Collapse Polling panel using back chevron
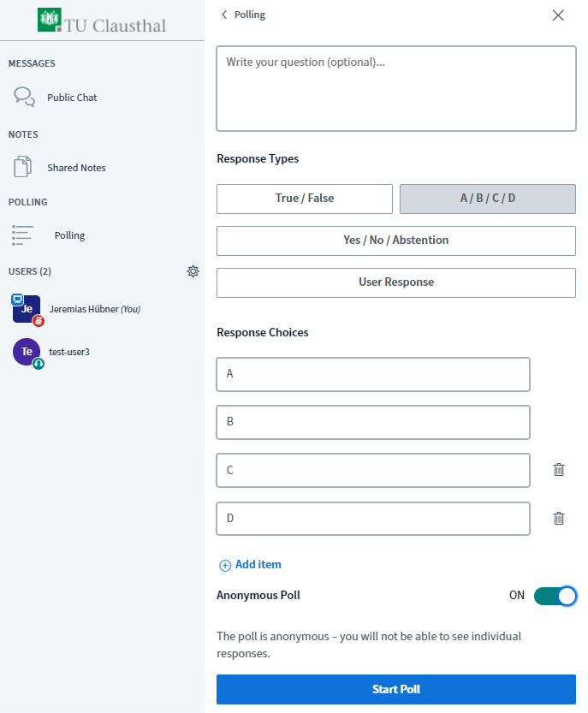The height and width of the screenshot is (713, 588). (224, 15)
